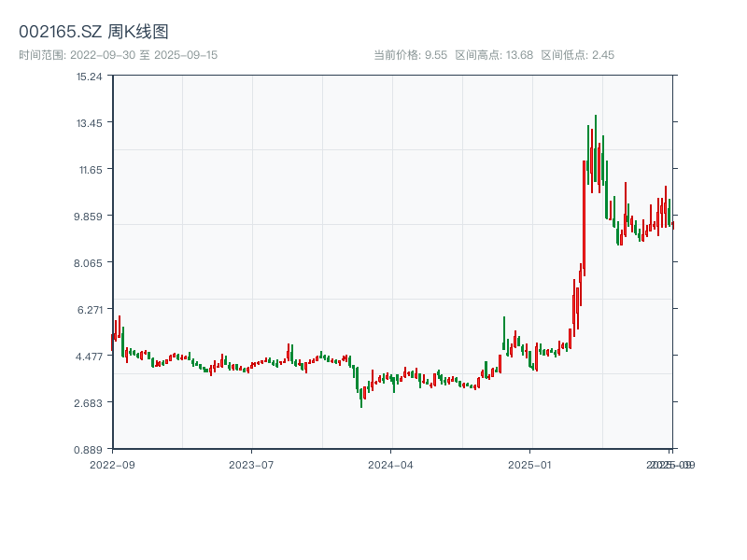This screenshot has width=747, height=560.
Task: Click the 0.889 y-axis label
Action: tap(88, 450)
